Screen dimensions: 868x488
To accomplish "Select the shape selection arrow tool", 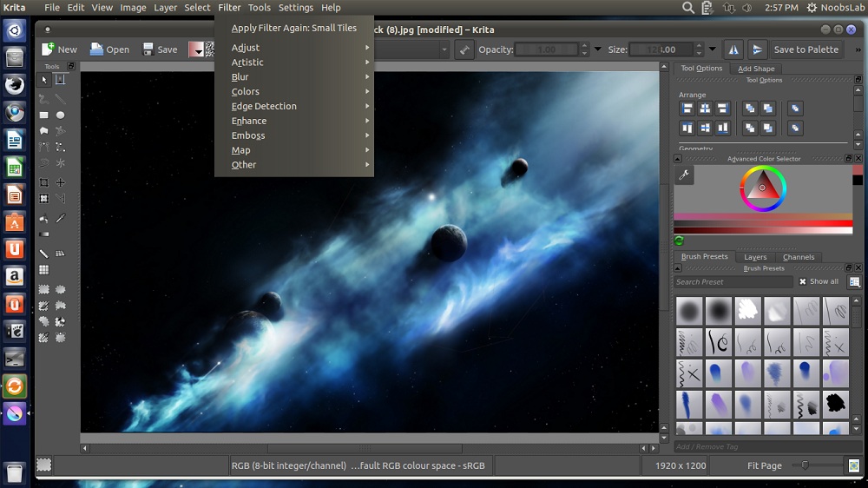I will [x=44, y=80].
